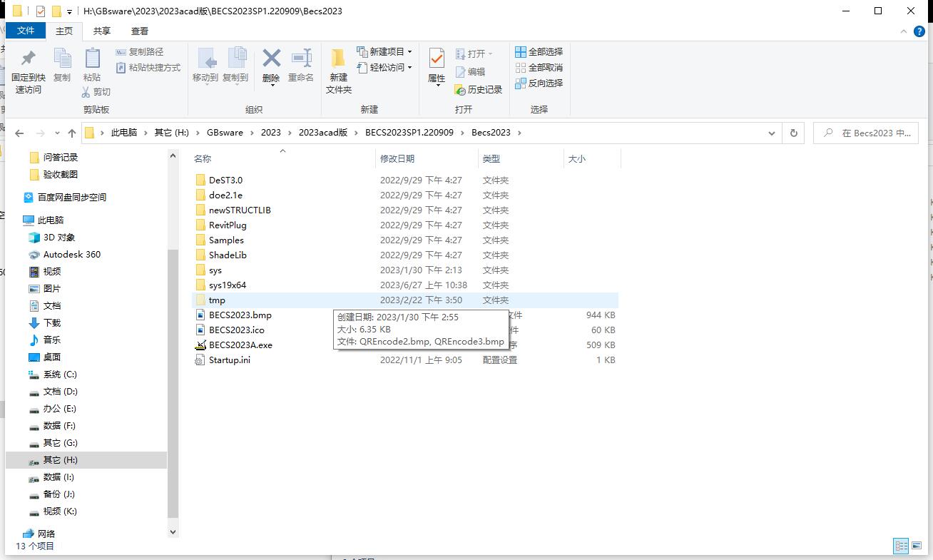Viewport: 933px width, 560px height.
Task: Click the 粘贴 clipboard icon
Action: pos(92,58)
